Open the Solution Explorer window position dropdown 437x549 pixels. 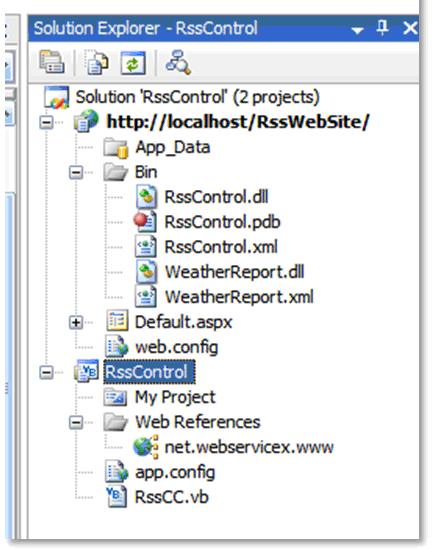(357, 30)
